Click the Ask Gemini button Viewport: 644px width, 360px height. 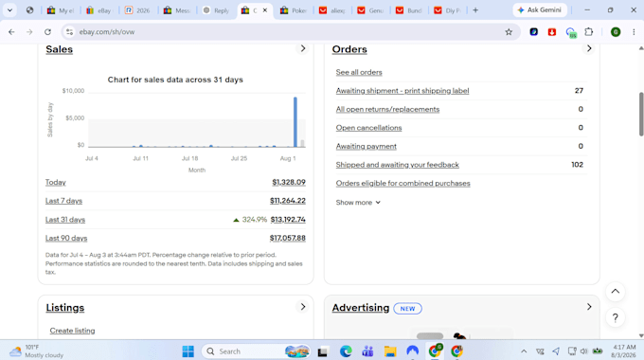pos(540,10)
